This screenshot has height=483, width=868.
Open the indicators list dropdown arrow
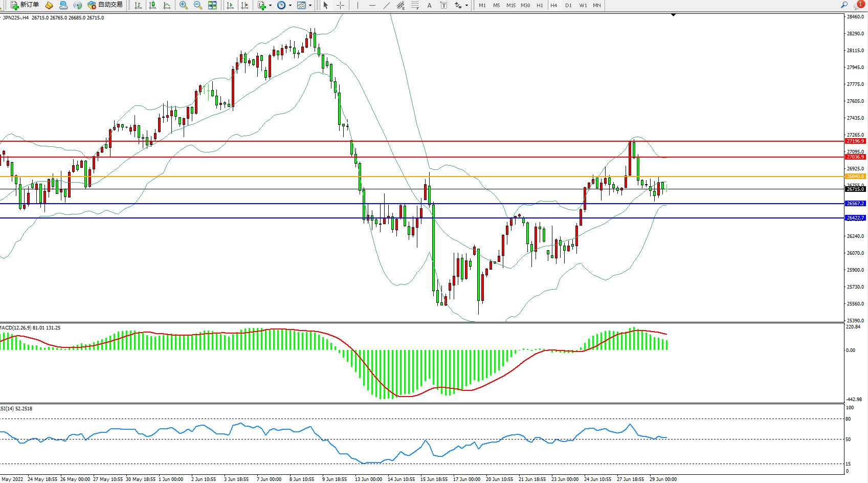click(x=270, y=5)
